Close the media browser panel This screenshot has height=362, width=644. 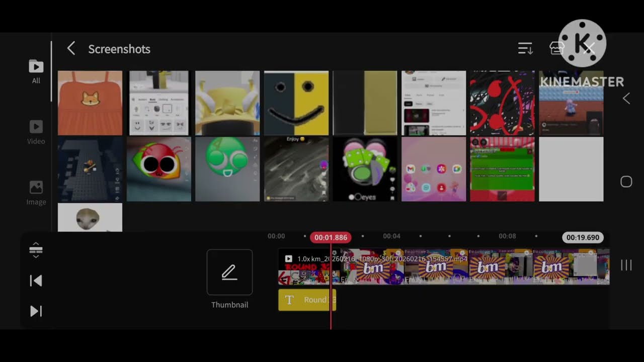[x=589, y=49]
